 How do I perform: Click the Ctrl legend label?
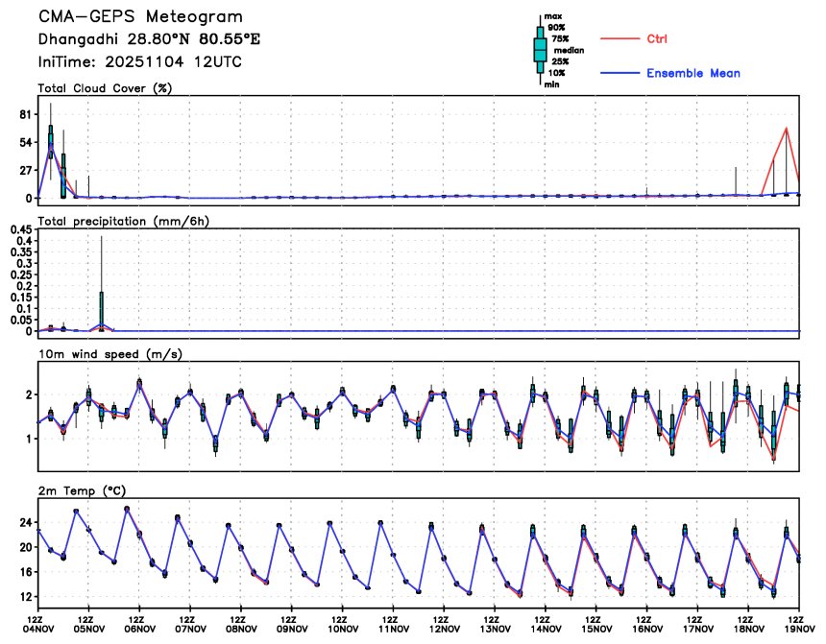[x=657, y=38]
